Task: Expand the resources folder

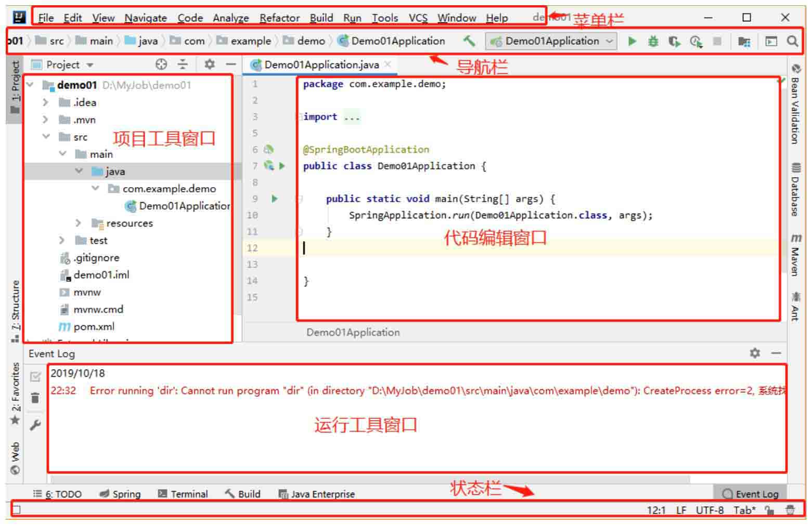Action: (x=78, y=223)
